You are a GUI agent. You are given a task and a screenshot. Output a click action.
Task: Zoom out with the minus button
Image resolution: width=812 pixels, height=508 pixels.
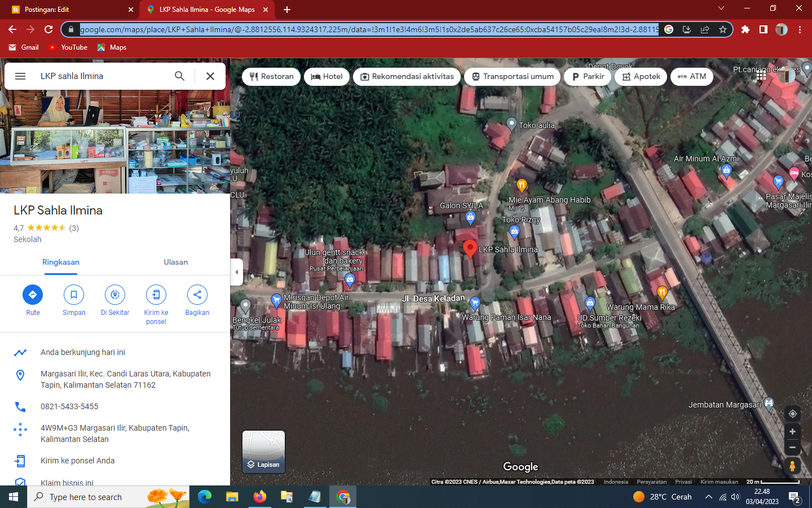pyautogui.click(x=792, y=448)
